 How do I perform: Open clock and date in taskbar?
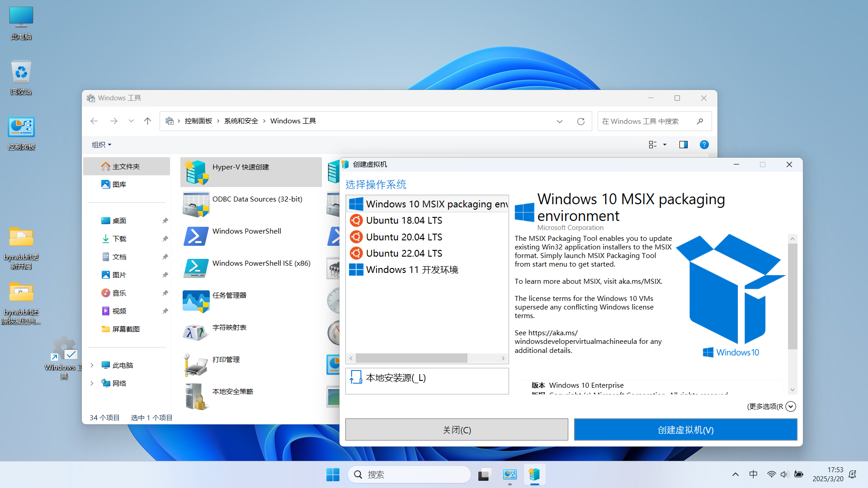828,474
